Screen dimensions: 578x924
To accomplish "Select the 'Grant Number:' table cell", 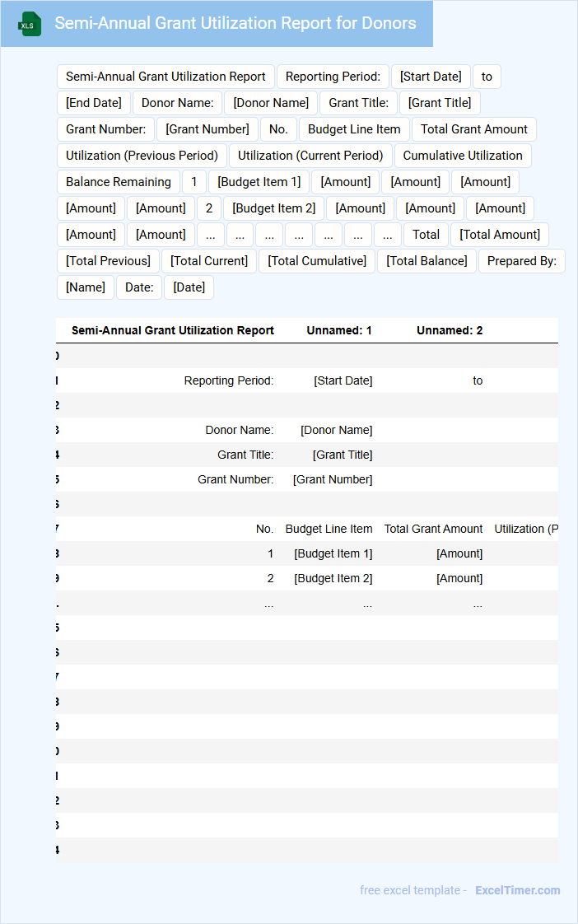I will click(x=235, y=479).
